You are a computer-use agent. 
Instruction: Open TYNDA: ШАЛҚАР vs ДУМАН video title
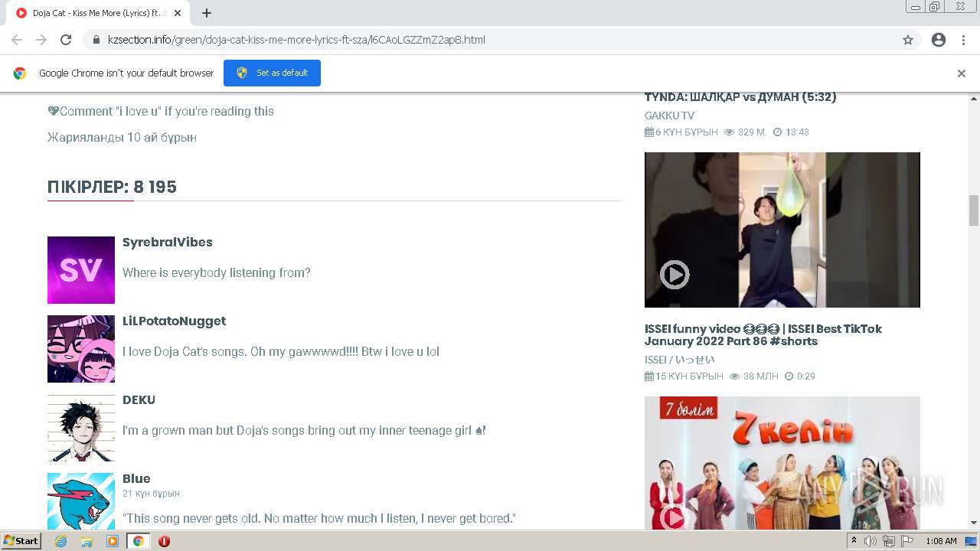740,97
